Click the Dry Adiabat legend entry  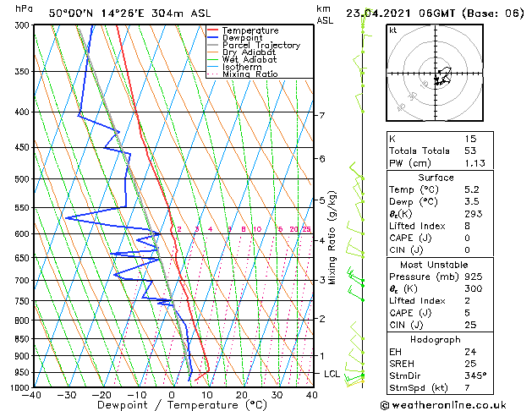(241, 52)
